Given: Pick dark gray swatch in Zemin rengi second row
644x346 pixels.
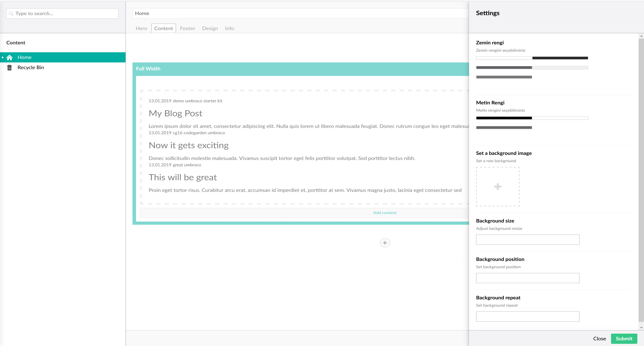Looking at the screenshot, I should coord(504,67).
